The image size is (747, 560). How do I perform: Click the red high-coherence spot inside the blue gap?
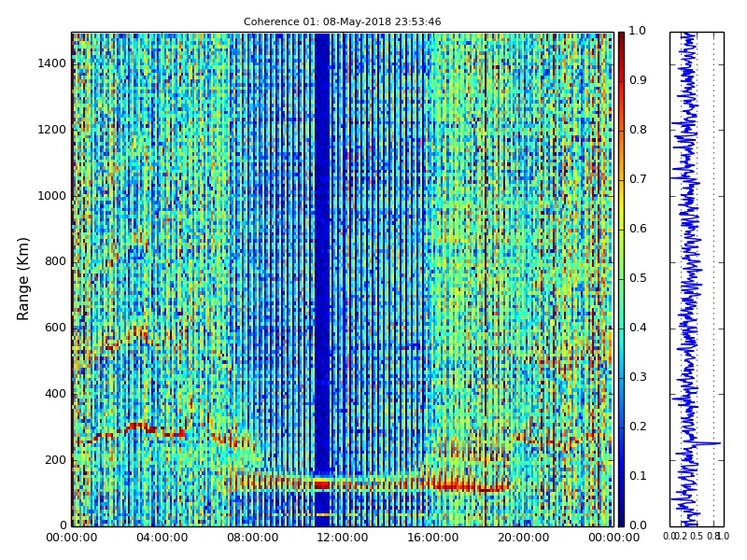click(x=322, y=484)
